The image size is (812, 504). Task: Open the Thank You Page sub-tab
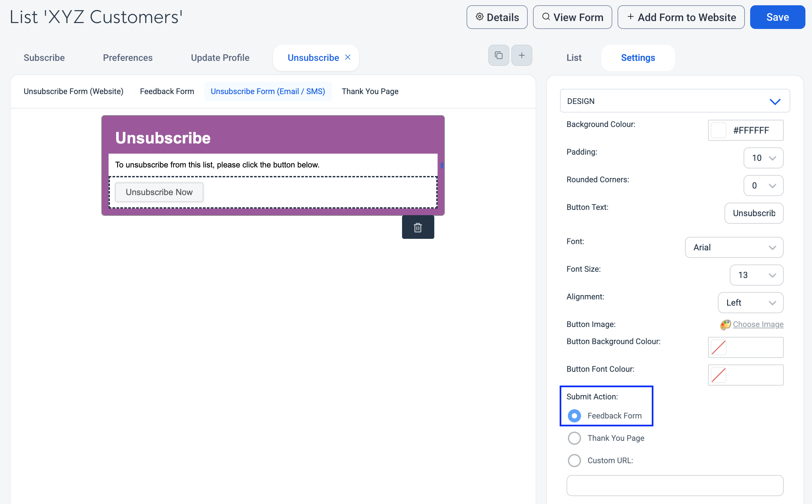[370, 91]
